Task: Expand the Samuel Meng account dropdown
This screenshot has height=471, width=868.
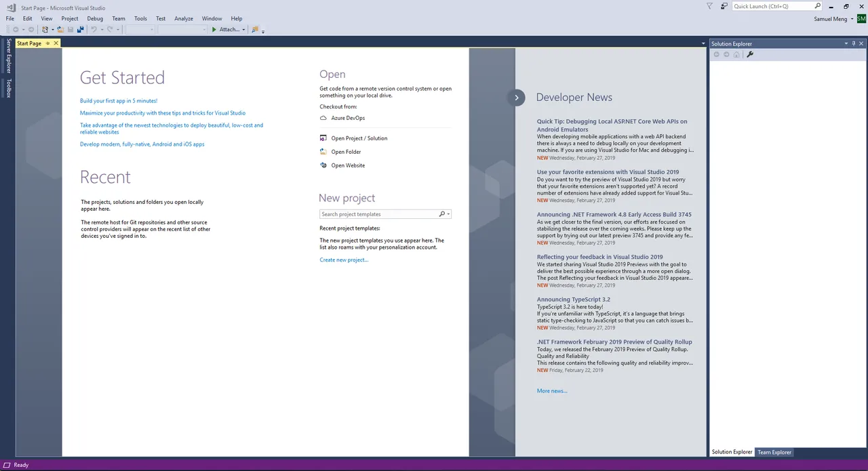Action: [x=851, y=19]
